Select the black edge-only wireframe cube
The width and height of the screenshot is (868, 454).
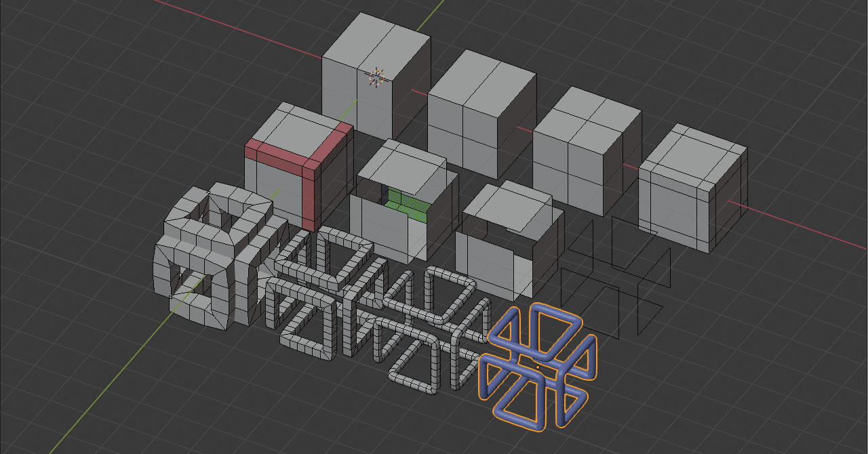click(x=614, y=276)
